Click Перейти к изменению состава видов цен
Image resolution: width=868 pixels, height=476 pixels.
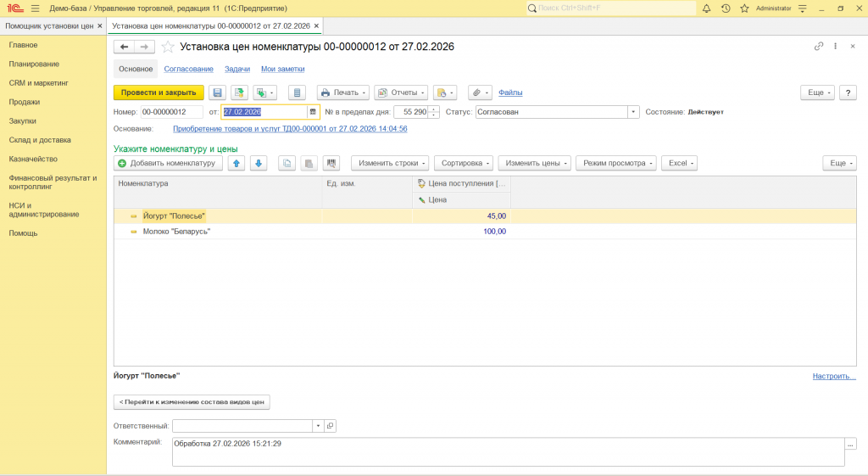point(192,401)
